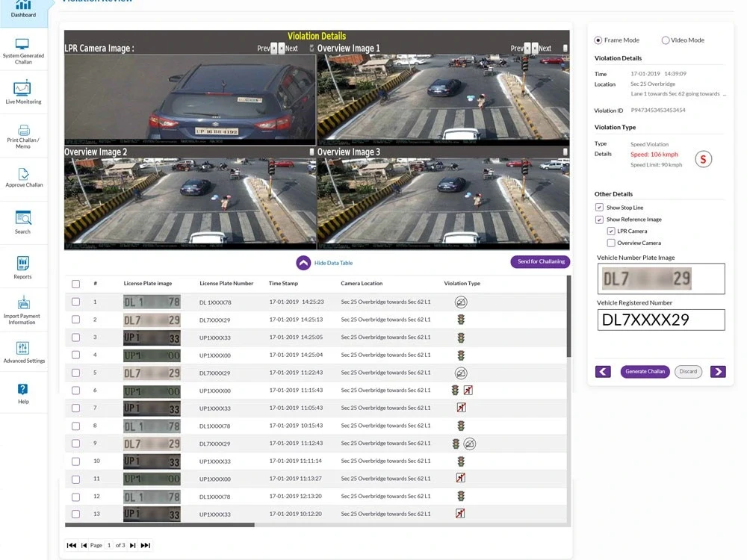Click the Hide Data Table link
747x560 pixels.
point(333,263)
